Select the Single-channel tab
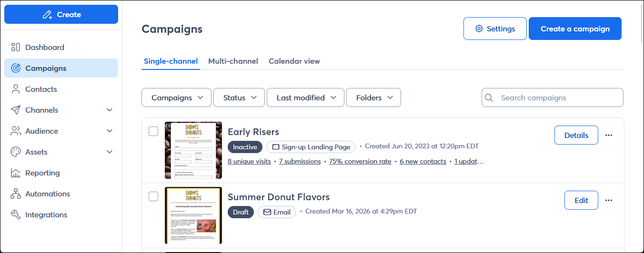Viewport: 644px width, 253px height. [x=171, y=61]
